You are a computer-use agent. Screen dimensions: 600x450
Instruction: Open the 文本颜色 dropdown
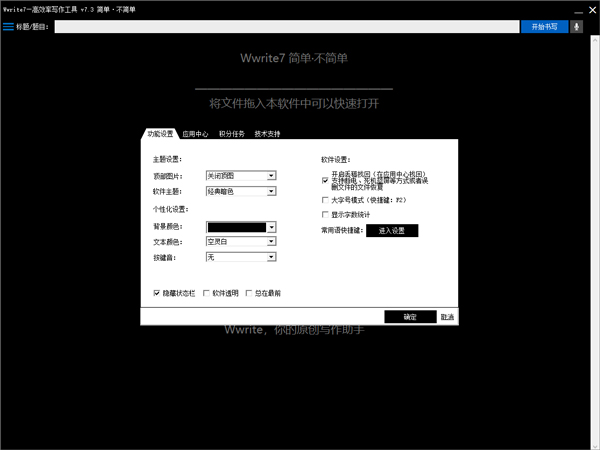click(241, 241)
